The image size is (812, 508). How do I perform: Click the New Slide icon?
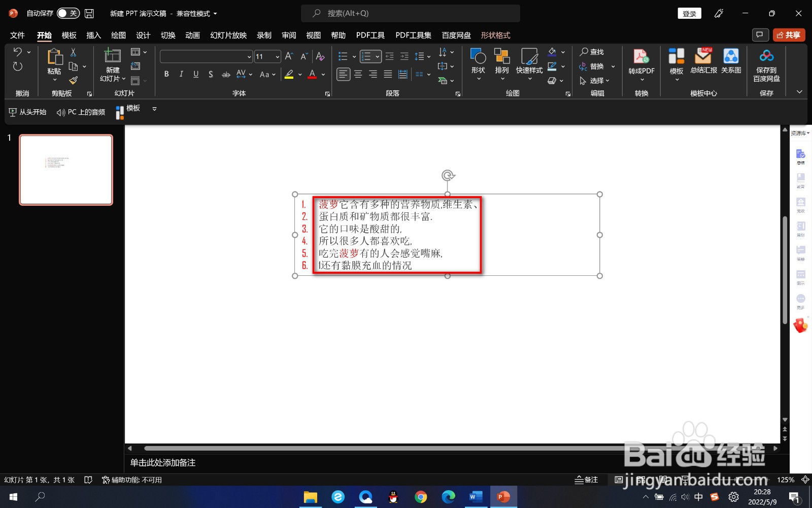tap(112, 55)
